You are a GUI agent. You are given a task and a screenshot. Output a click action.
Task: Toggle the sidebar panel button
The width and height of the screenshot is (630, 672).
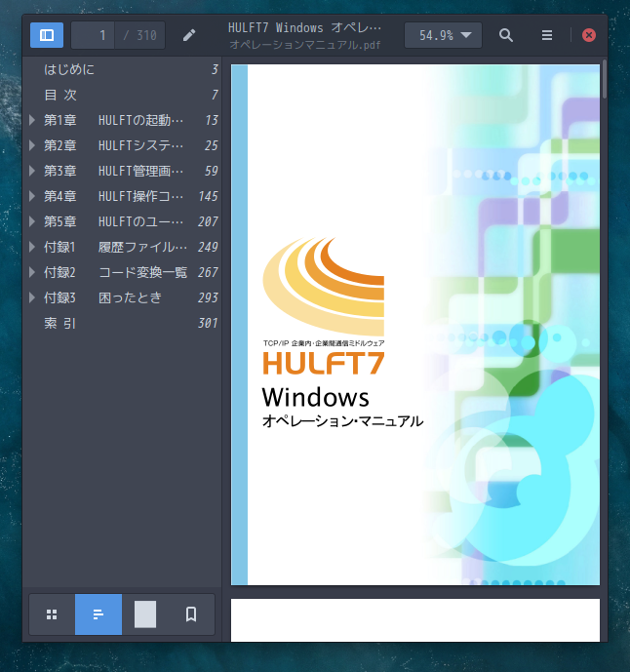(x=47, y=35)
